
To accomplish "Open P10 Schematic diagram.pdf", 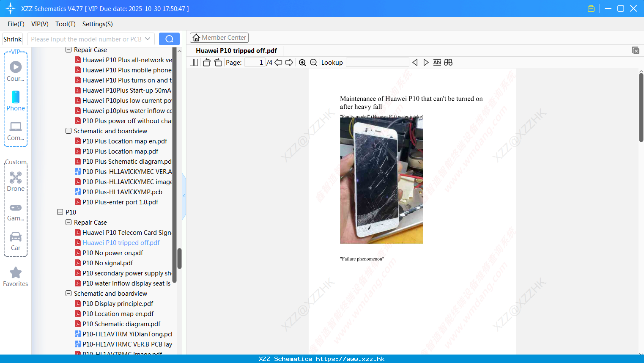I will [x=121, y=324].
